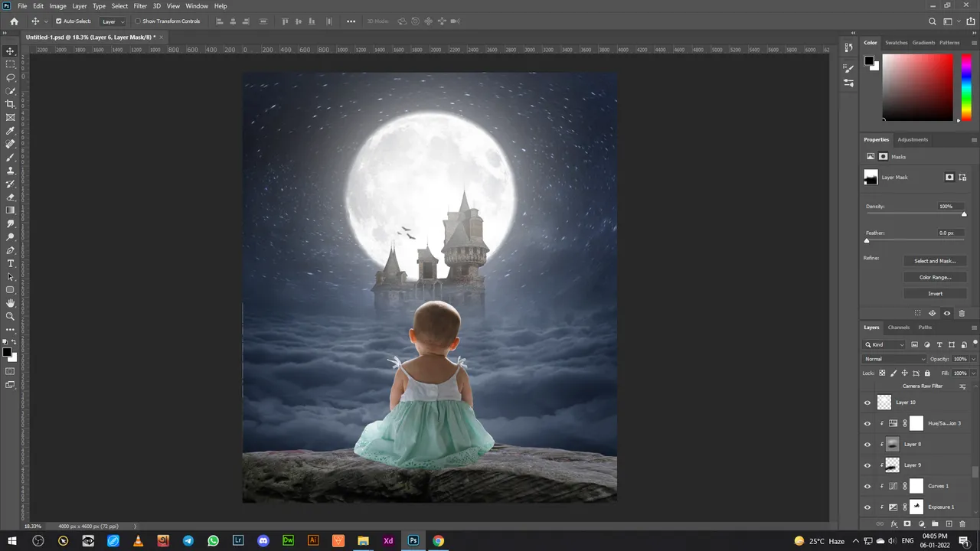Screen dimensions: 980x551
Task: Click the Create new layer icon
Action: [949, 523]
